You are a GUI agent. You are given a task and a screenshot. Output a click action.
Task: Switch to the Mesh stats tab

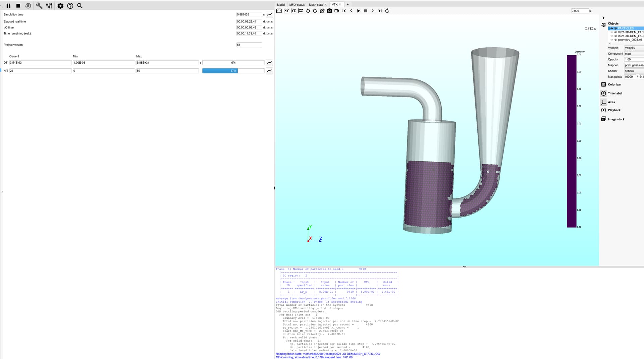point(316,5)
